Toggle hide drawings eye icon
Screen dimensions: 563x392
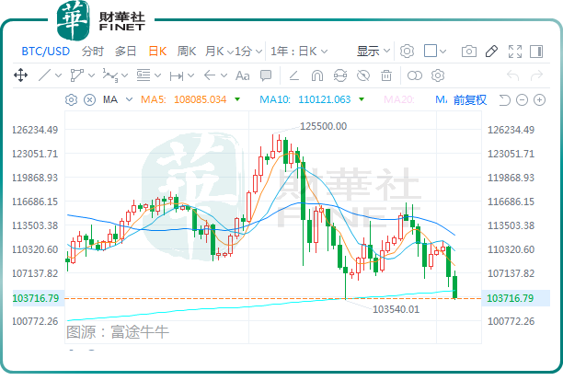click(x=364, y=75)
